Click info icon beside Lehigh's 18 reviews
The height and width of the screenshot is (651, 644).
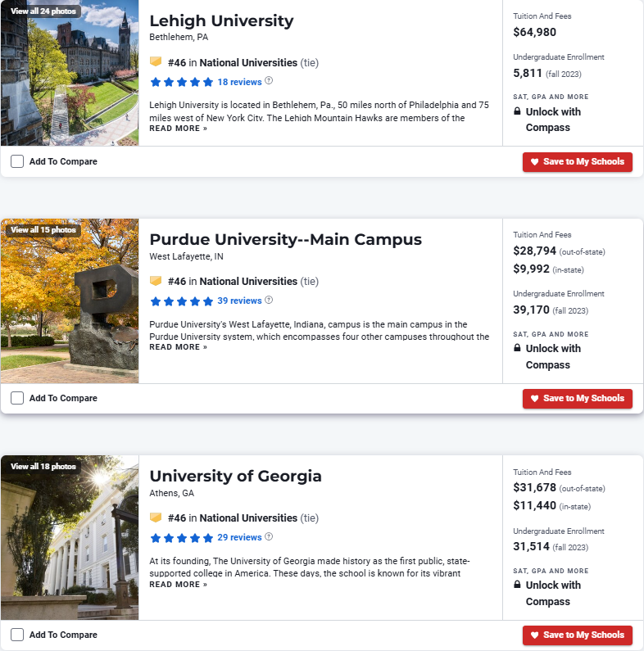(x=269, y=81)
